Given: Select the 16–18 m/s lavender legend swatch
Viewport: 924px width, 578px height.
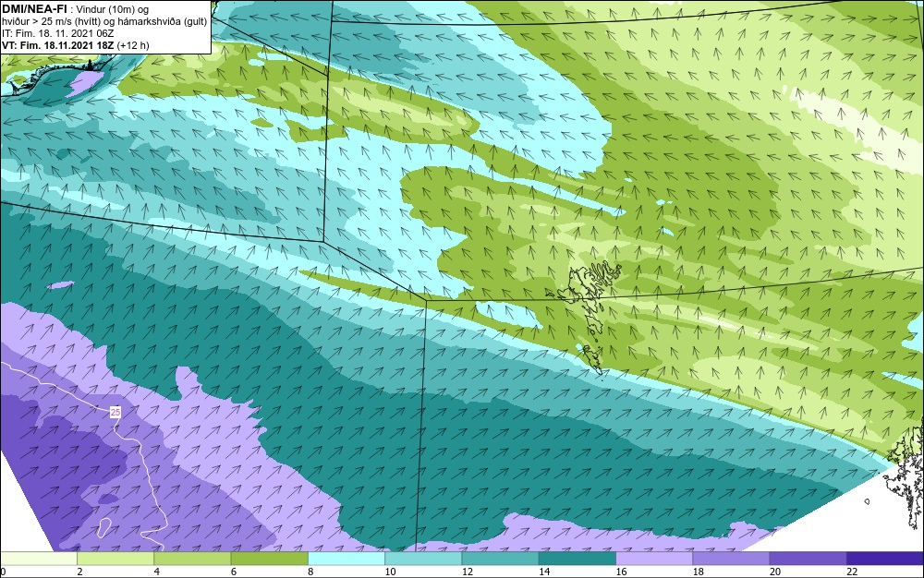Looking at the screenshot, I should 654,559.
